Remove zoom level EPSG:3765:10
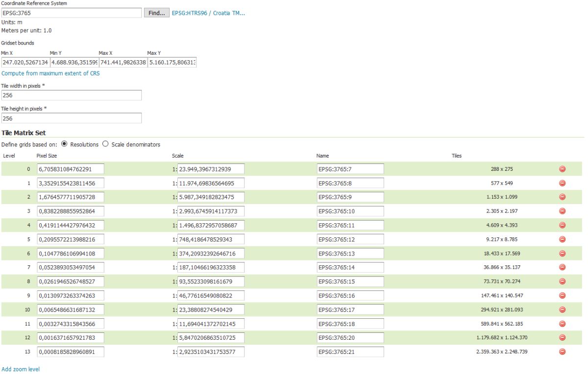Viewport: 588px width, 374px height. [x=562, y=211]
